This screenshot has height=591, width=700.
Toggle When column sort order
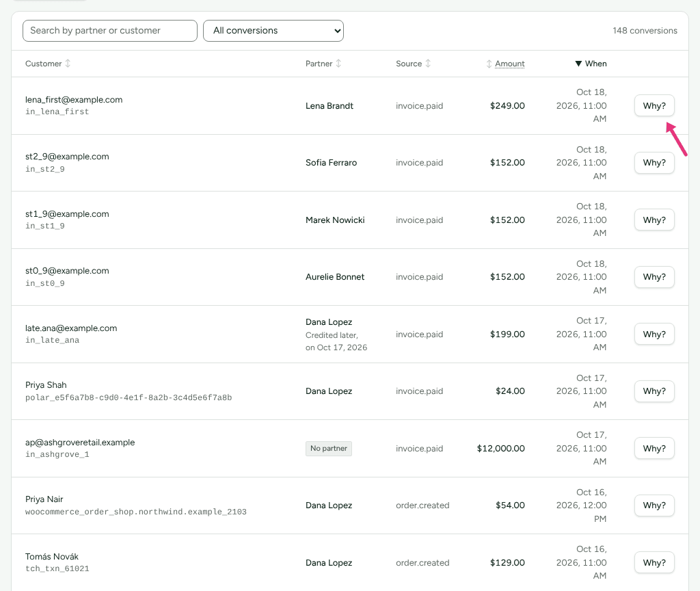coord(591,64)
